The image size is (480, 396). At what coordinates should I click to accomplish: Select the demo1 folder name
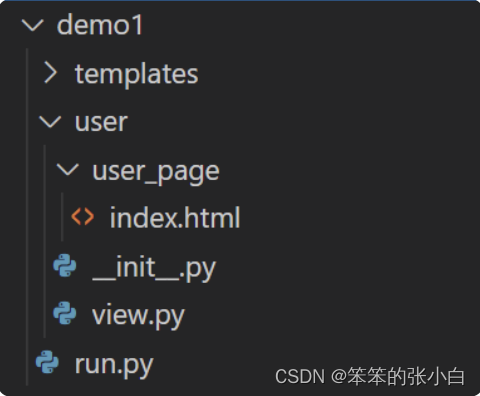click(x=100, y=25)
